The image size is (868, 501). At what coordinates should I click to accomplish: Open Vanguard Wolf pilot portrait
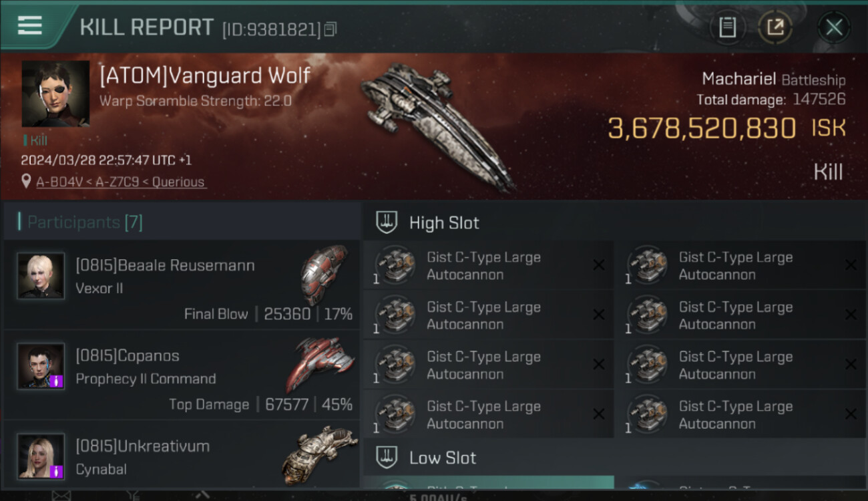click(55, 94)
